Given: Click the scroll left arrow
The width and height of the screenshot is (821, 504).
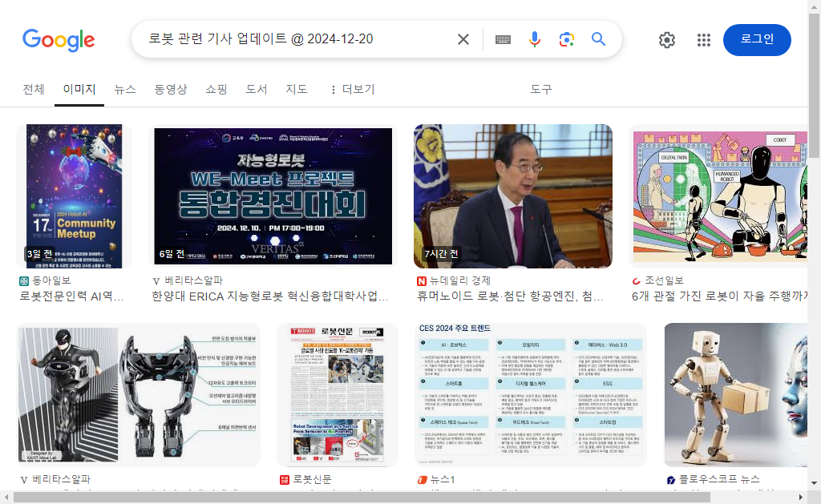Looking at the screenshot, I should tap(6, 498).
